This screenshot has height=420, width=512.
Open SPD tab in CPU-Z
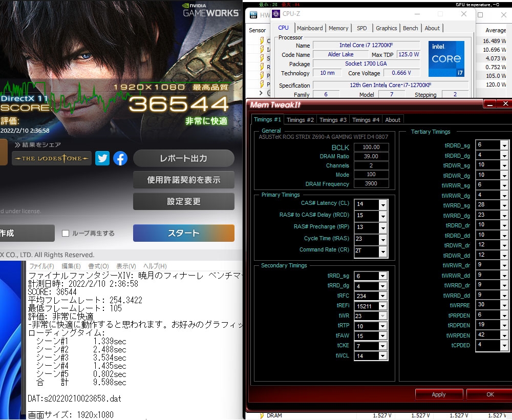[x=362, y=28]
